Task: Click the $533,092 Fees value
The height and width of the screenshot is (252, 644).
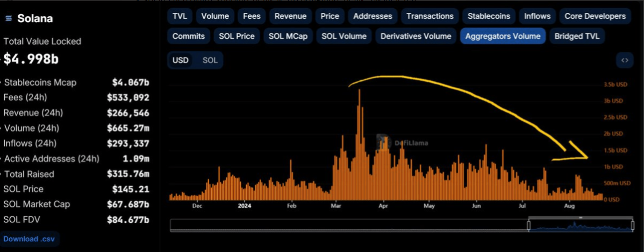Action: coord(128,98)
